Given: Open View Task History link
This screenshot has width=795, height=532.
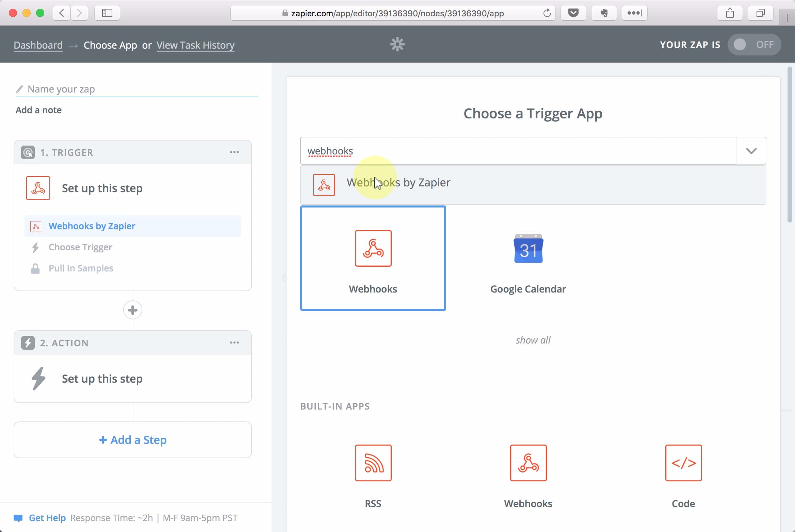Looking at the screenshot, I should click(195, 45).
